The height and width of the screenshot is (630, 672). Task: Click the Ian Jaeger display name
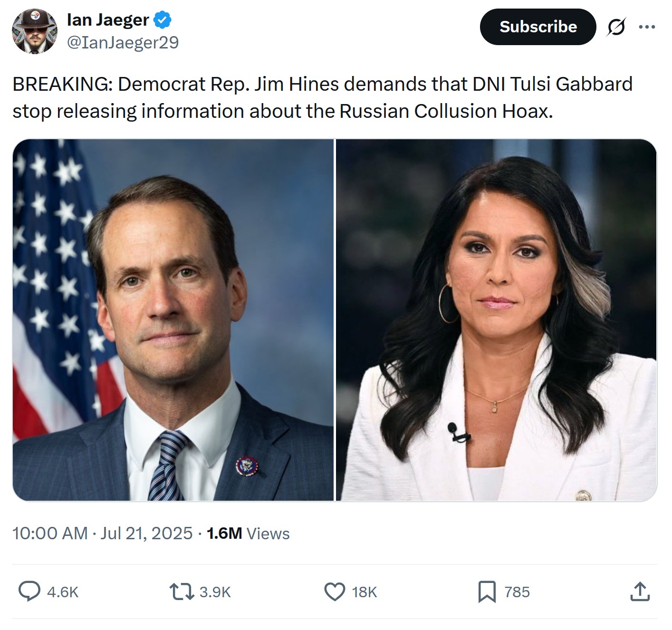point(108,20)
